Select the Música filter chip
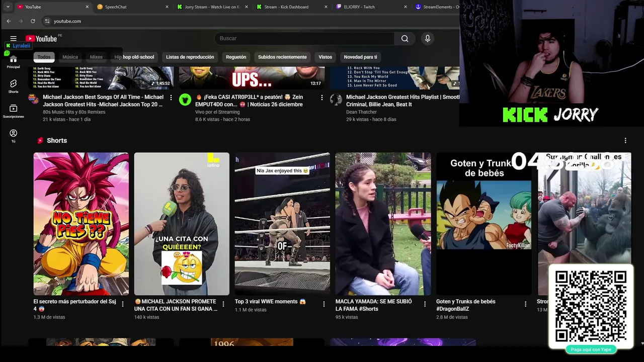 coord(70,57)
